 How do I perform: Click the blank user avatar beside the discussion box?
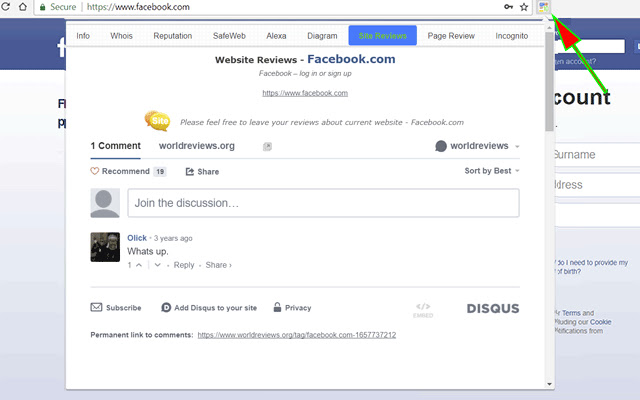point(105,203)
